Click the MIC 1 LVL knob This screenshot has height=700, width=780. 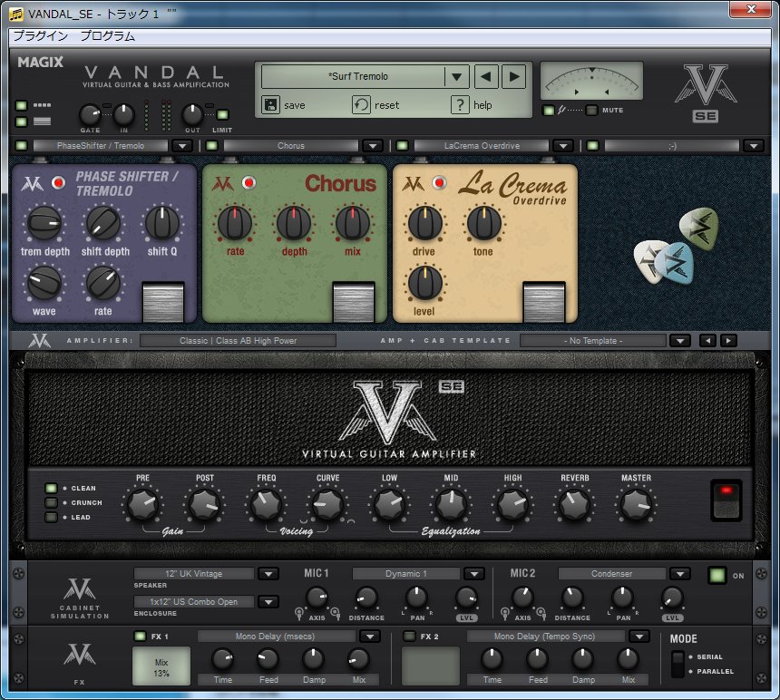pos(466,598)
